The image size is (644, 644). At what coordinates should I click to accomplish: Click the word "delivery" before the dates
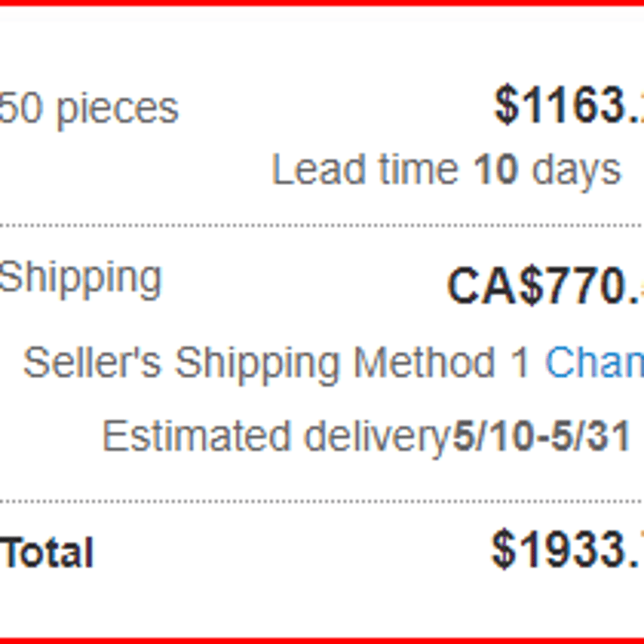375,437
